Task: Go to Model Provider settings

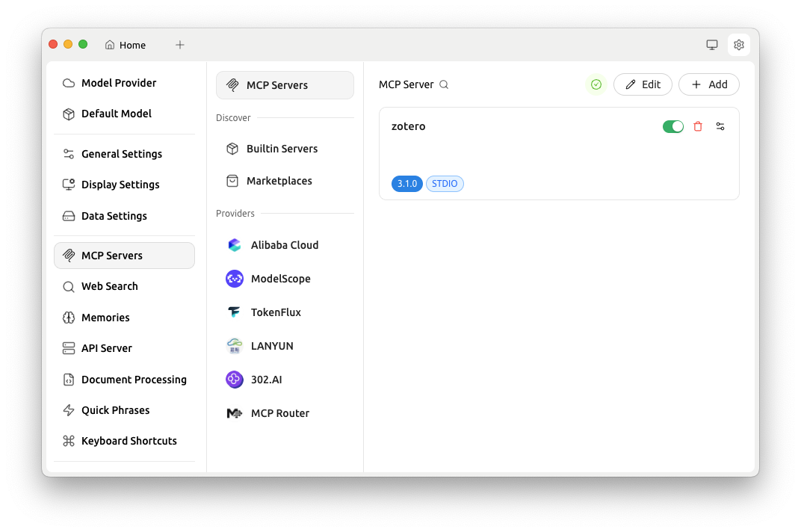Action: (x=119, y=83)
